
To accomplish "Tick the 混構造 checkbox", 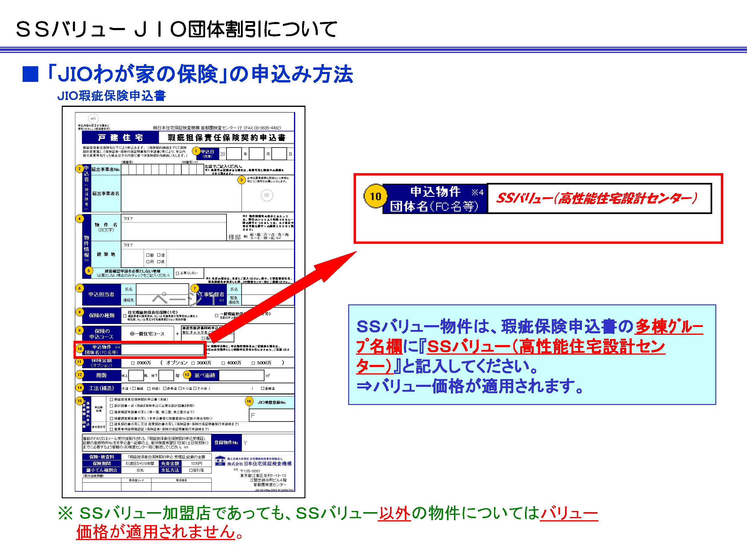I will pos(262,388).
